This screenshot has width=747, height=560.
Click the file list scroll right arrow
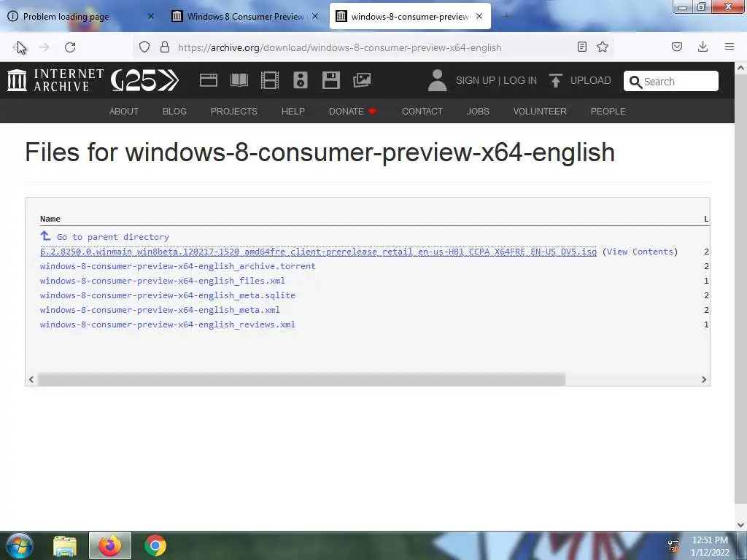pyautogui.click(x=704, y=379)
